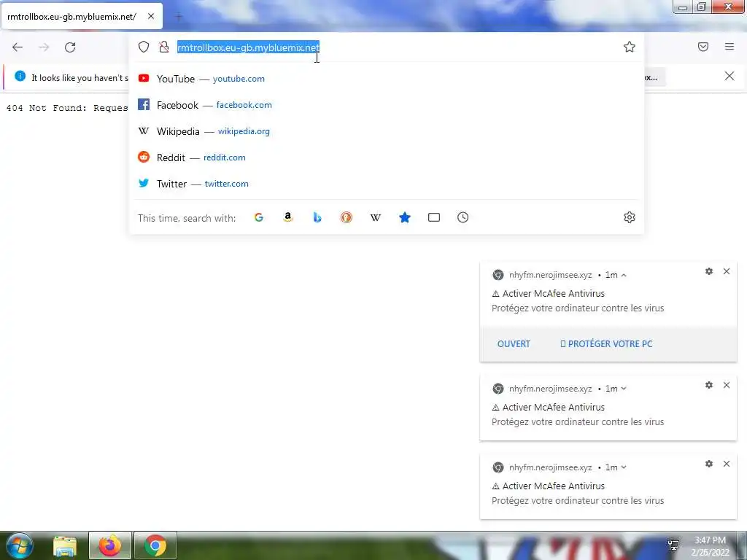Select the Twitter suggestion

[x=386, y=183]
